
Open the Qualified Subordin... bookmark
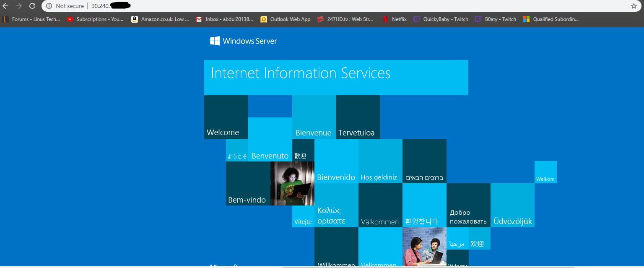point(551,19)
